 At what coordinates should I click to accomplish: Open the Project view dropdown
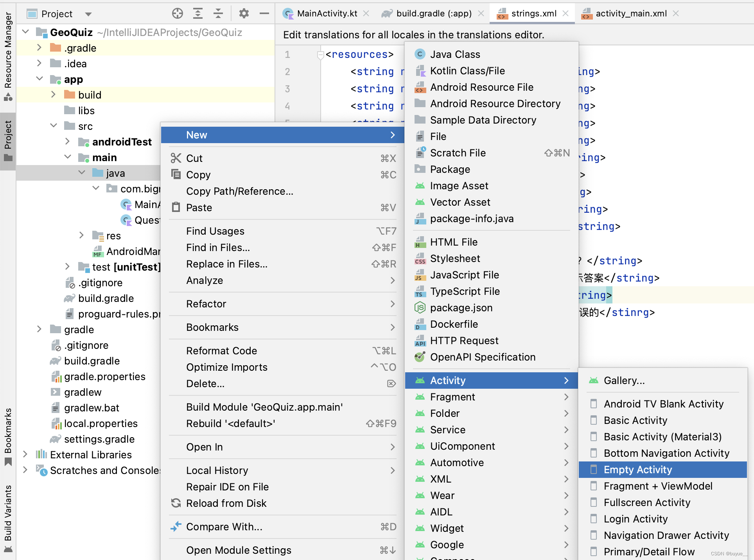(x=88, y=14)
